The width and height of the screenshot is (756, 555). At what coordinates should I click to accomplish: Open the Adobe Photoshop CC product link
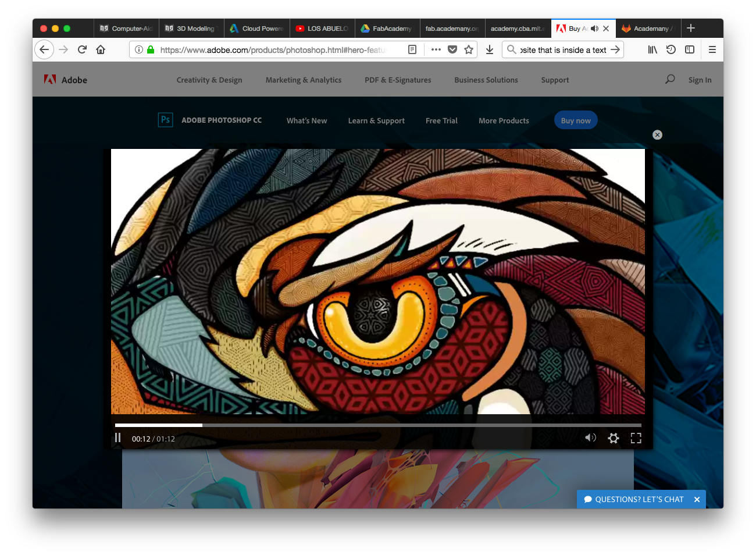(x=222, y=120)
